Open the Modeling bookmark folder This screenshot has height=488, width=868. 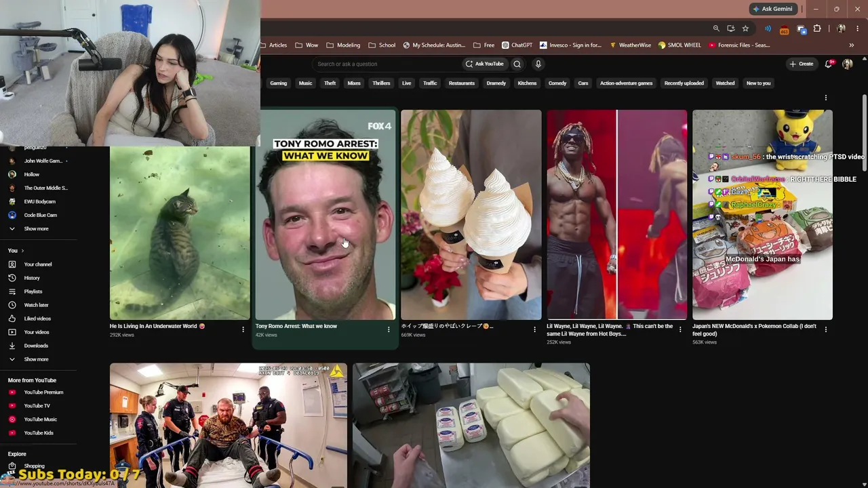coord(343,45)
